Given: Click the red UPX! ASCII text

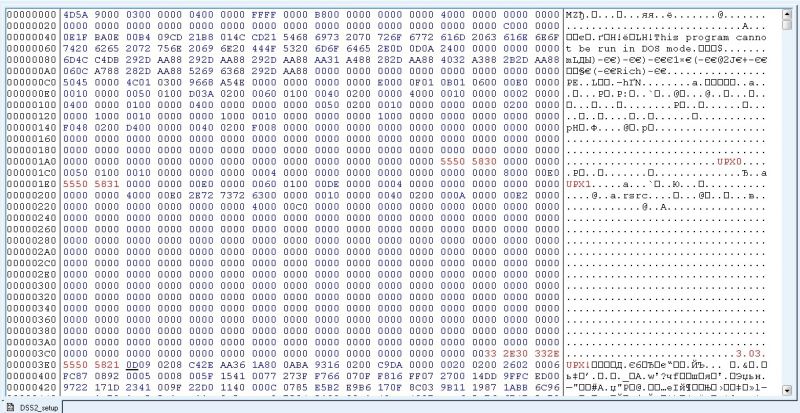Looking at the screenshot, I should (x=579, y=365).
